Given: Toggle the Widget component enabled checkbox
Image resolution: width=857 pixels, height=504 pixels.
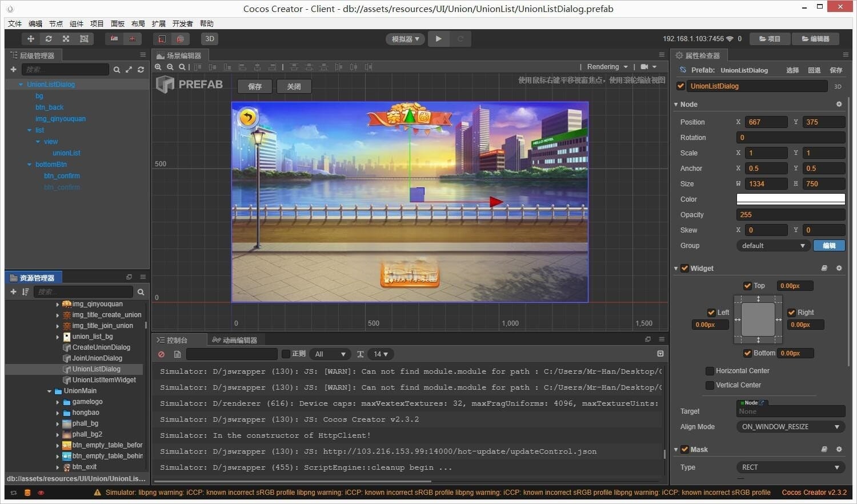Looking at the screenshot, I should tap(684, 269).
